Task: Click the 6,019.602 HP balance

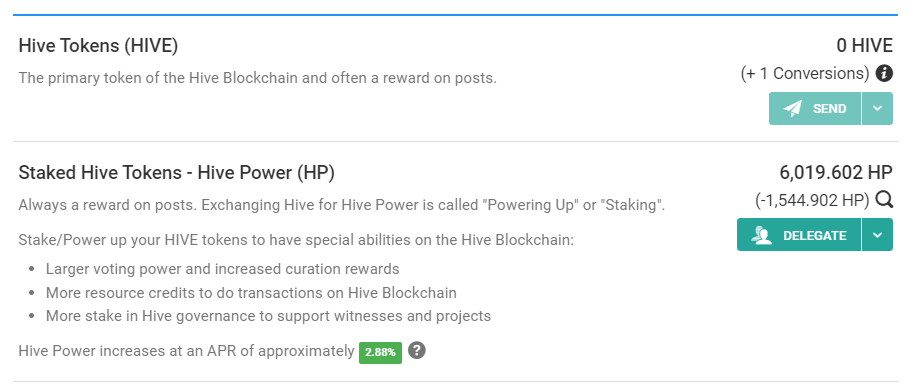Action: 836,173
